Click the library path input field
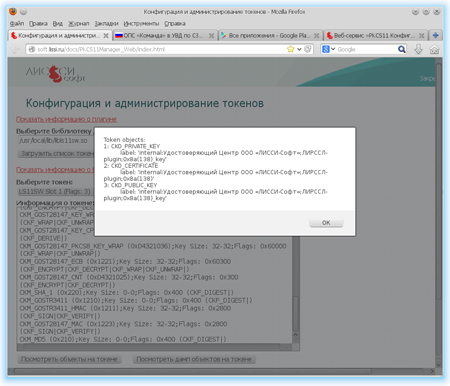450x386 pixels. (x=56, y=140)
